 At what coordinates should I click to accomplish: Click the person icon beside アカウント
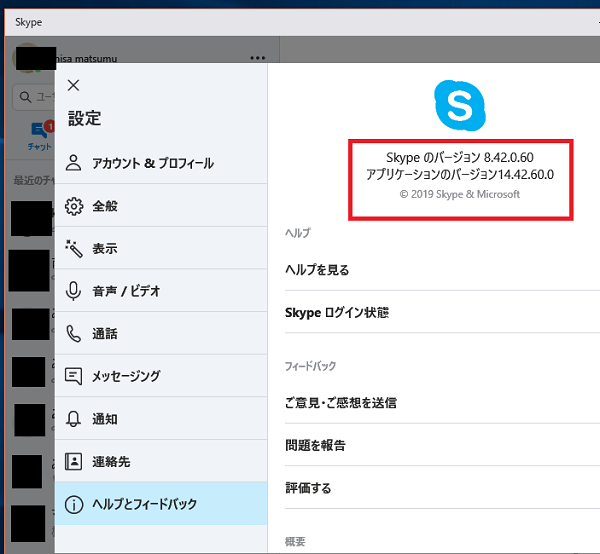point(73,163)
